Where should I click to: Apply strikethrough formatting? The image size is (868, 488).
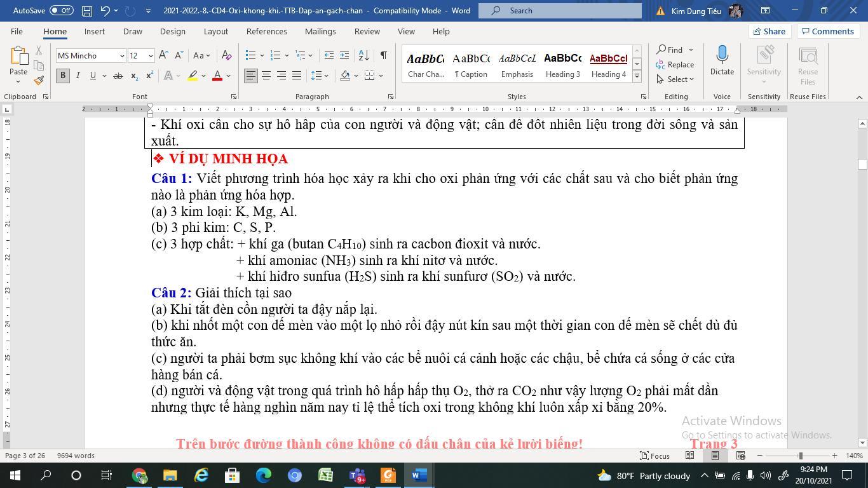(x=118, y=76)
